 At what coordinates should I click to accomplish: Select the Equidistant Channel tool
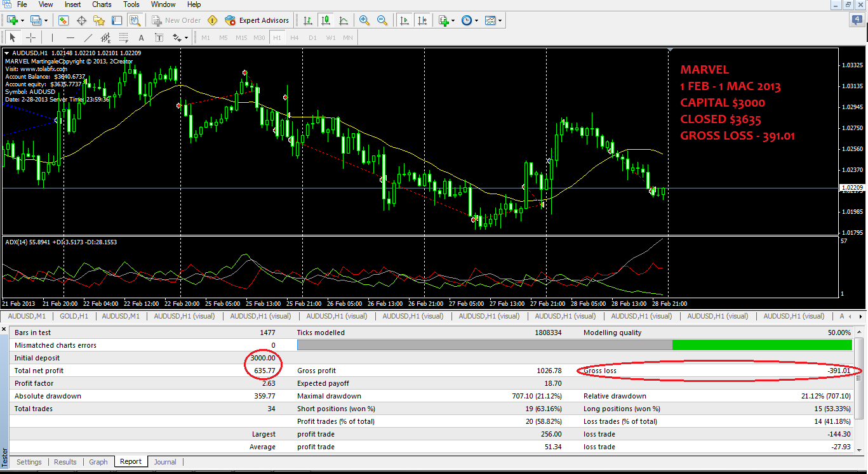tap(106, 37)
